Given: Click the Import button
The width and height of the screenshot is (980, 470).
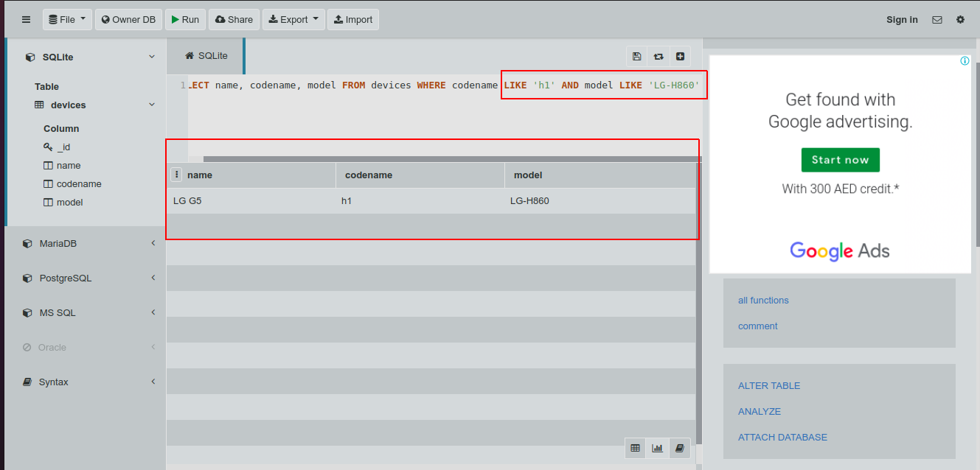Looking at the screenshot, I should coord(353,20).
